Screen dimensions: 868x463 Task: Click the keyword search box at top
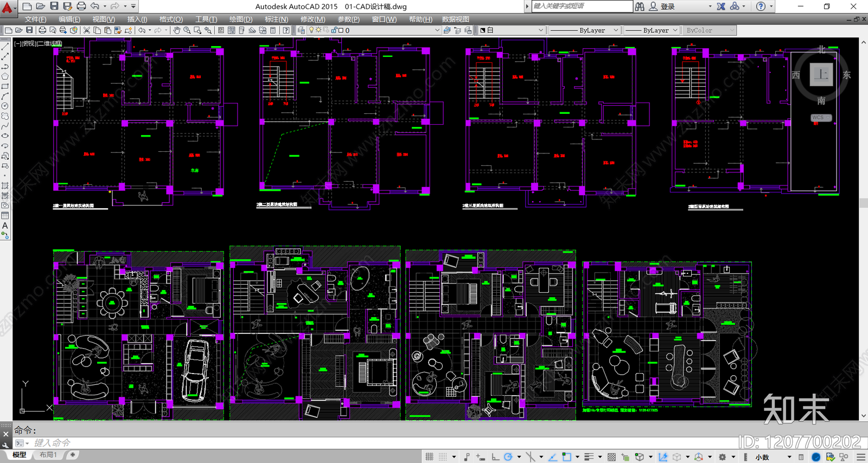coord(582,6)
